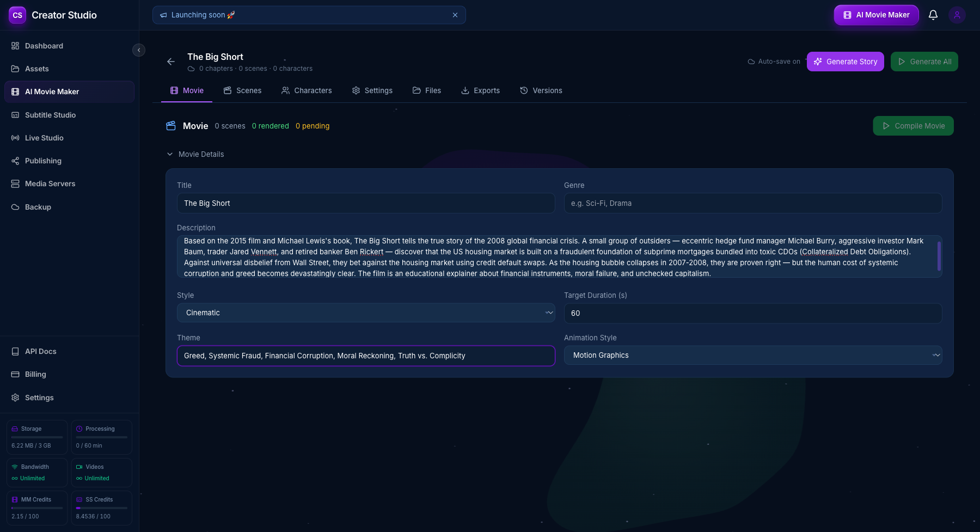Click the Storage usage card
Screen dimensions: 980x532
coord(37,437)
